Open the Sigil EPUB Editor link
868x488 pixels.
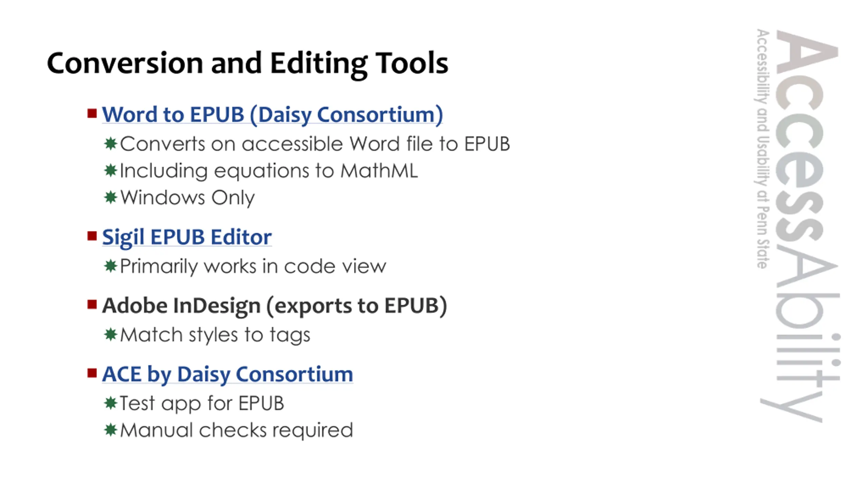187,237
